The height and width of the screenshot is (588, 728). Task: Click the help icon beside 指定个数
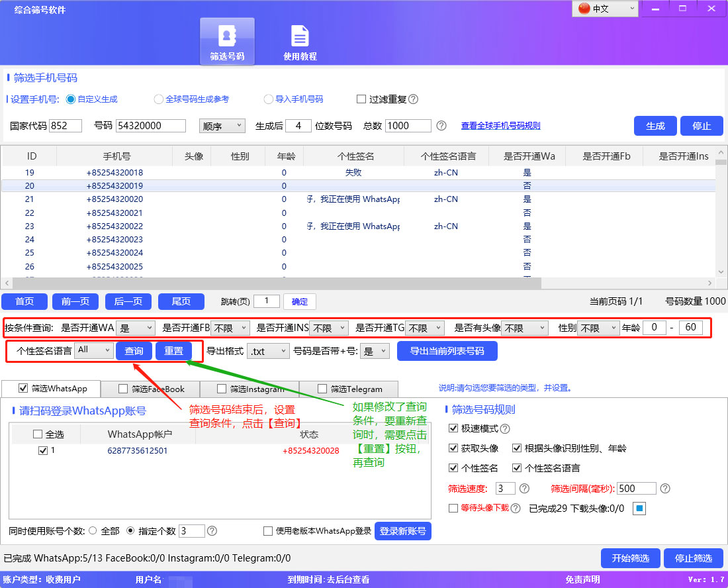pyautogui.click(x=212, y=530)
